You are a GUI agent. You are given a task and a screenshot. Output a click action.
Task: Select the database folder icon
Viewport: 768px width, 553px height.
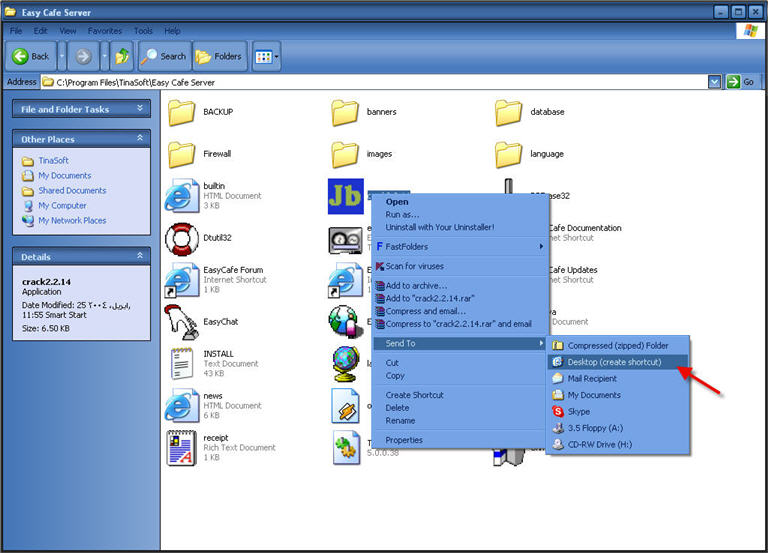(x=508, y=112)
